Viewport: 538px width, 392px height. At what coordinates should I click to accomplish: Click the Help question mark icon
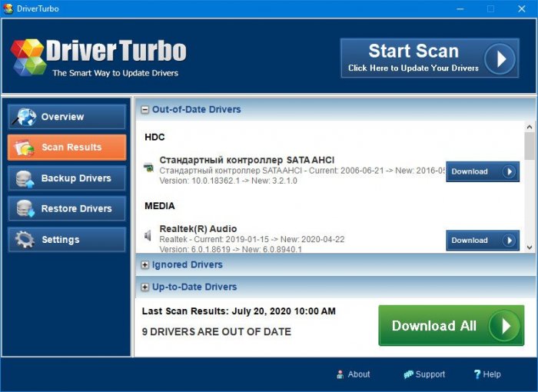coord(477,374)
